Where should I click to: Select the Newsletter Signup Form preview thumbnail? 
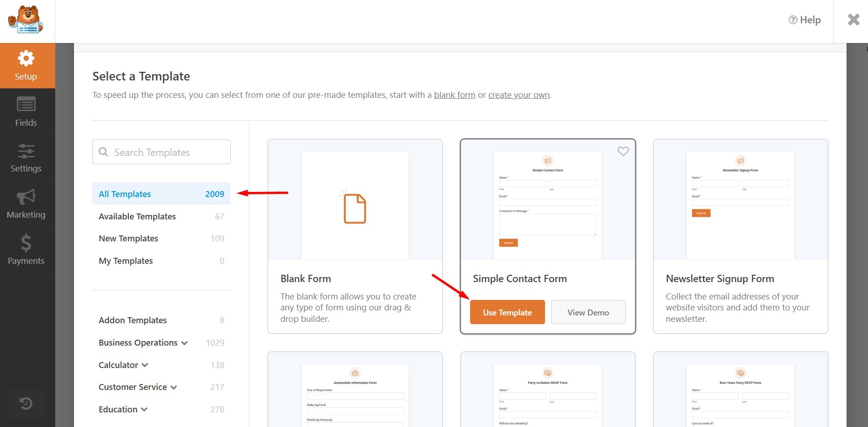(741, 200)
